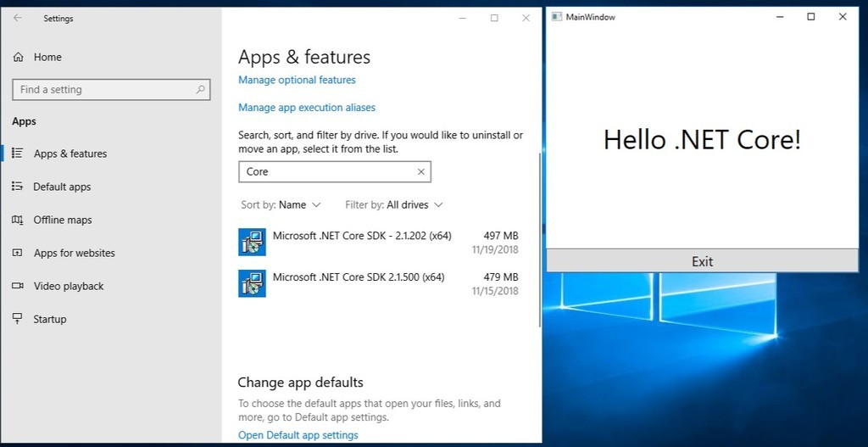Go to Settings Home
The image size is (868, 447).
coord(111,57)
